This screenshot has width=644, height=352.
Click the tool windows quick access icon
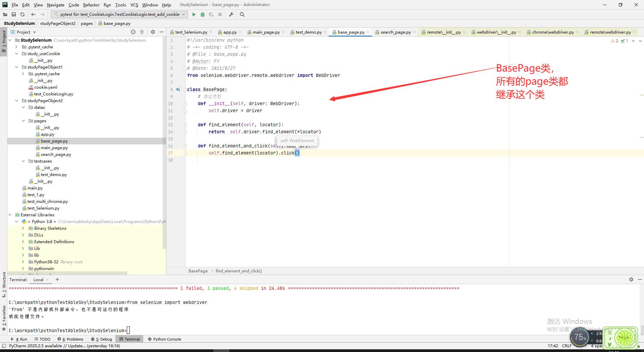tap(4, 346)
